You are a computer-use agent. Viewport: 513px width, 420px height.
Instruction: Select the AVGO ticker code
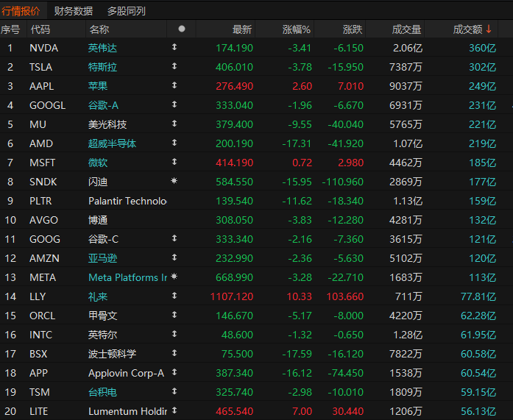(43, 220)
